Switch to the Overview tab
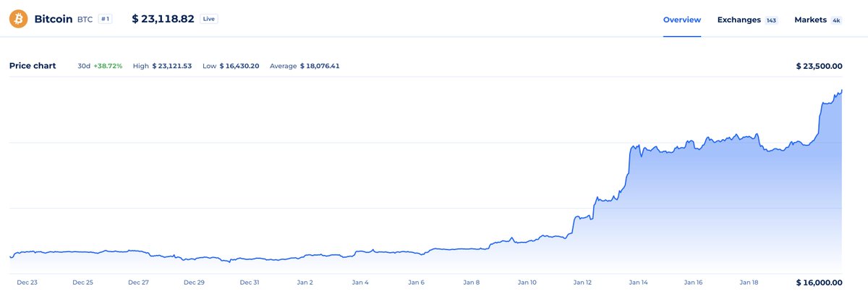The width and height of the screenshot is (868, 297). [682, 20]
